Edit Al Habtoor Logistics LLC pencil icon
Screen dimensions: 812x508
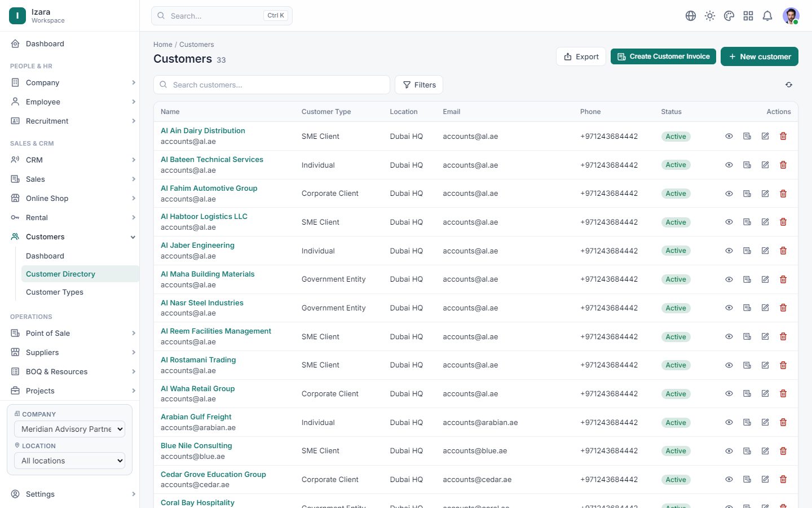tap(765, 222)
